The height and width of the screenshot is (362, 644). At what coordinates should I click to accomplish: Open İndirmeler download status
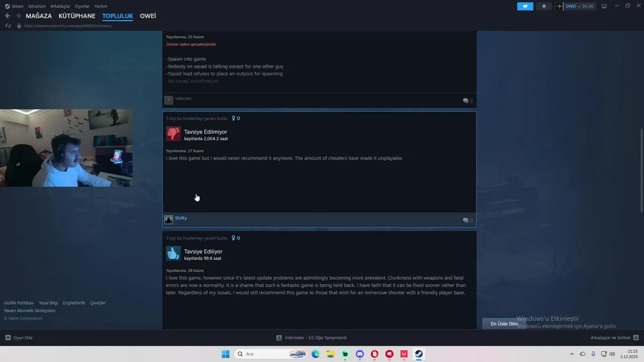click(311, 338)
